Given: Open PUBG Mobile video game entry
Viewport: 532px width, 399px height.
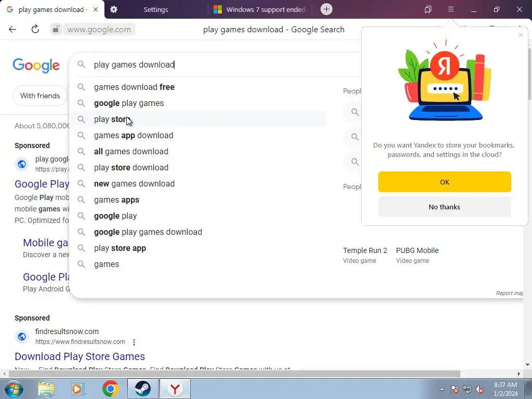Looking at the screenshot, I should tap(417, 255).
